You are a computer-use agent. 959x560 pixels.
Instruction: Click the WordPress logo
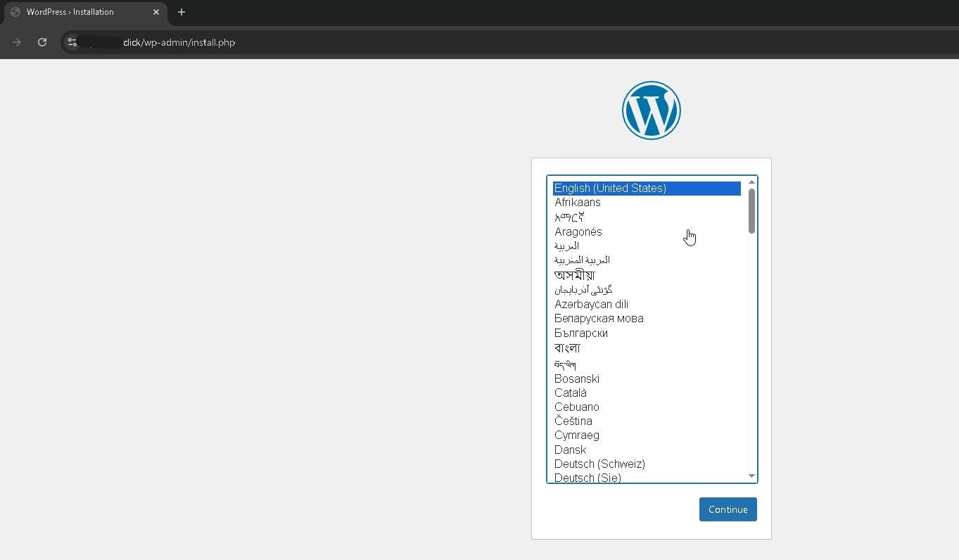coord(651,110)
